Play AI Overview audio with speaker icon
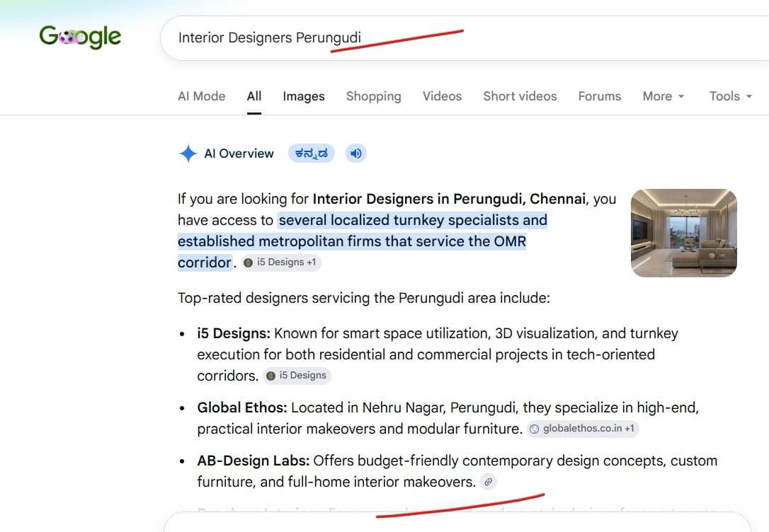 point(356,154)
